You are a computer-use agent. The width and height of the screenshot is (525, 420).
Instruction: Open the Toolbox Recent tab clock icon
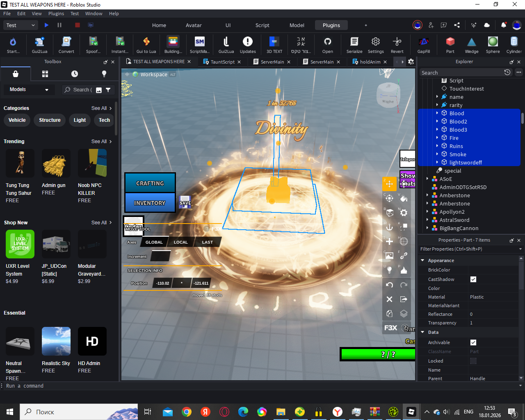point(75,74)
